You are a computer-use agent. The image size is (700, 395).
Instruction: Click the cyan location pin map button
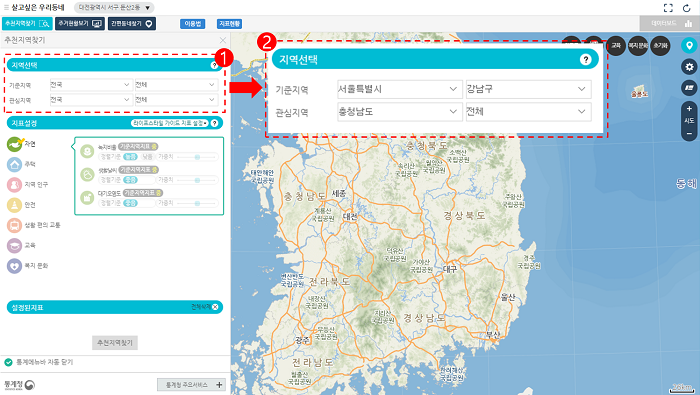click(x=689, y=46)
